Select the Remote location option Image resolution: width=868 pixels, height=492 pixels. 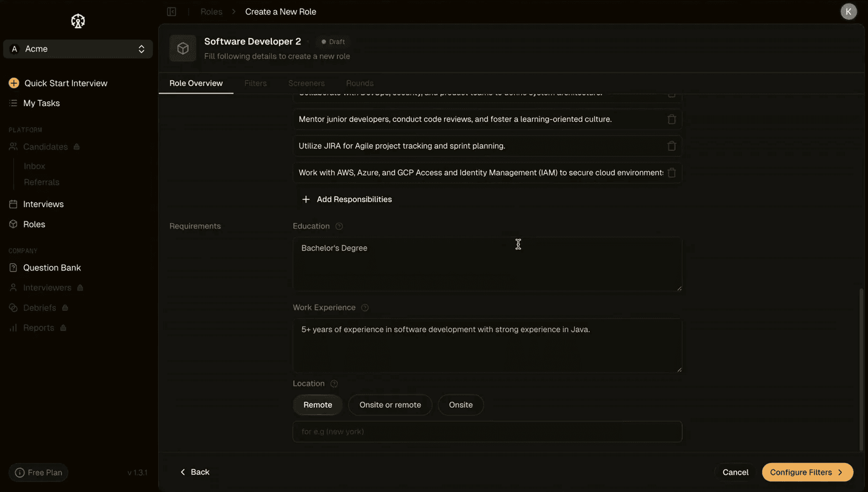pos(317,405)
